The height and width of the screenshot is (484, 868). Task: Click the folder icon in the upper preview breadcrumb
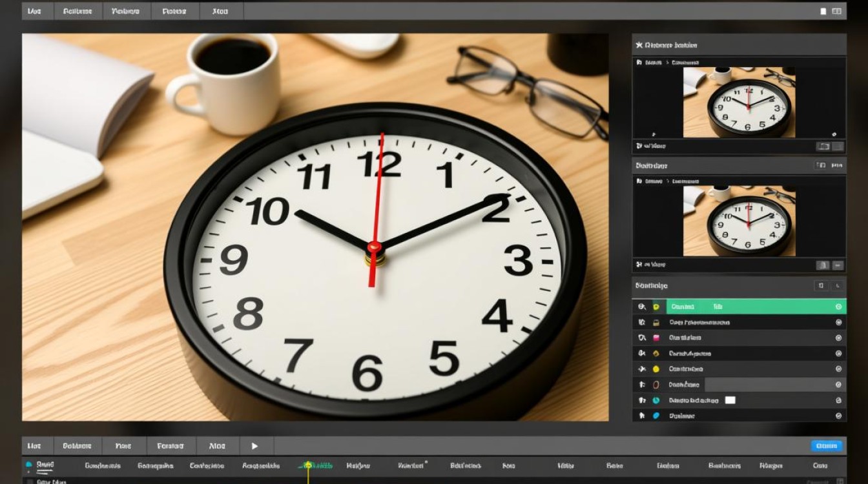tap(639, 63)
